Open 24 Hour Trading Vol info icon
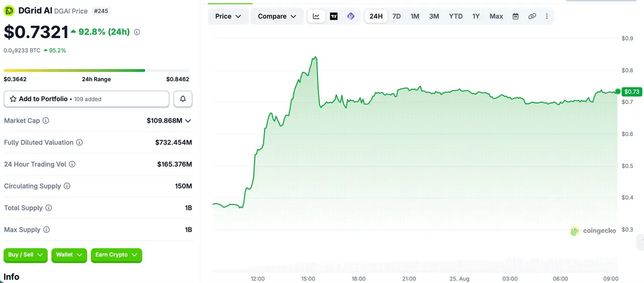This screenshot has width=644, height=283. pos(72,164)
